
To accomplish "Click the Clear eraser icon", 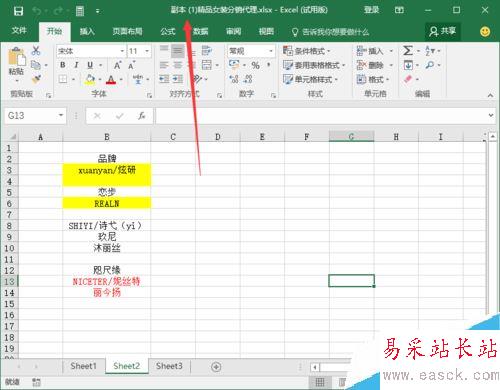I will (x=408, y=79).
